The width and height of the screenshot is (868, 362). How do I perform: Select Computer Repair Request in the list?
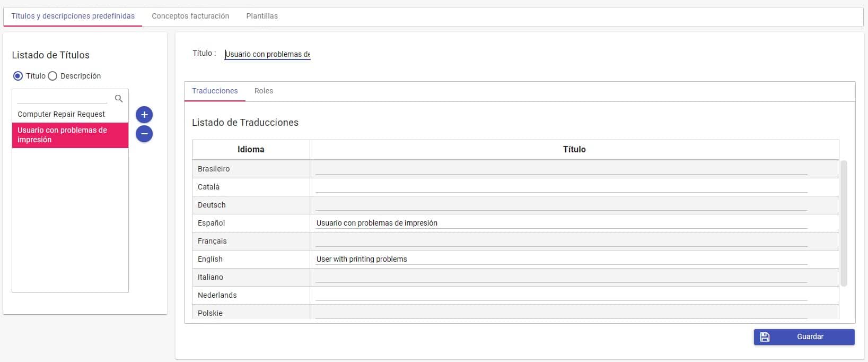point(62,114)
